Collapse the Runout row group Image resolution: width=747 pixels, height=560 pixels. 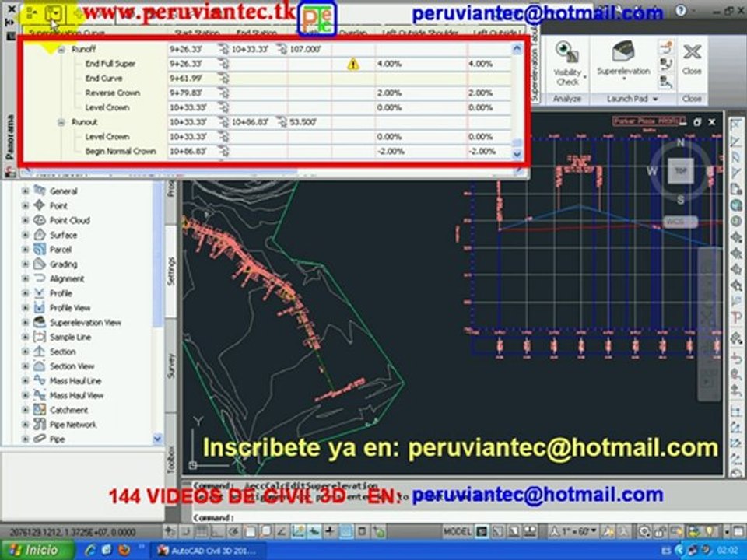(x=61, y=122)
